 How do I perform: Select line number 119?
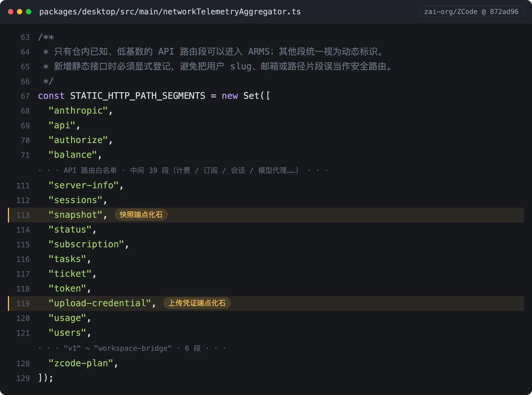tap(23, 303)
